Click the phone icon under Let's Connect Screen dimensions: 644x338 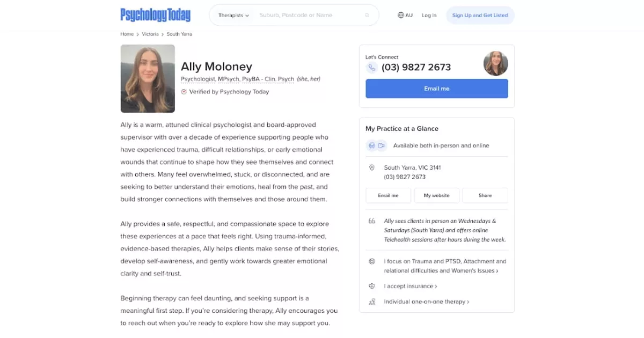(371, 68)
